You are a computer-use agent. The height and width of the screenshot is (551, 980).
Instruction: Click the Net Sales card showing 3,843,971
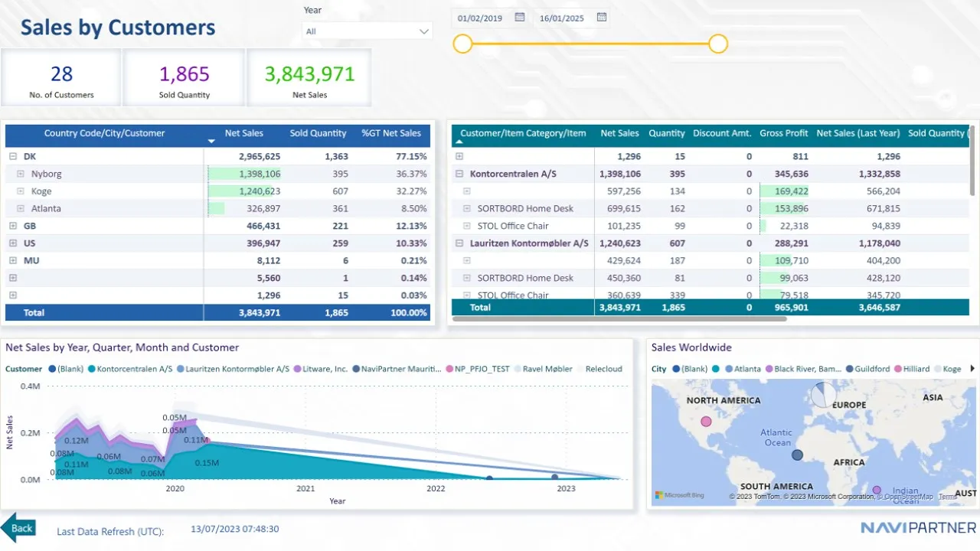click(x=309, y=78)
